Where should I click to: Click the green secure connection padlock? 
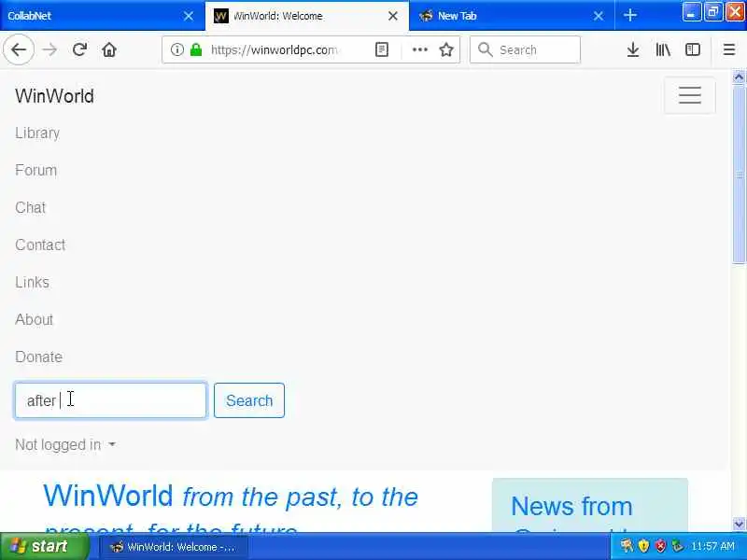[196, 49]
